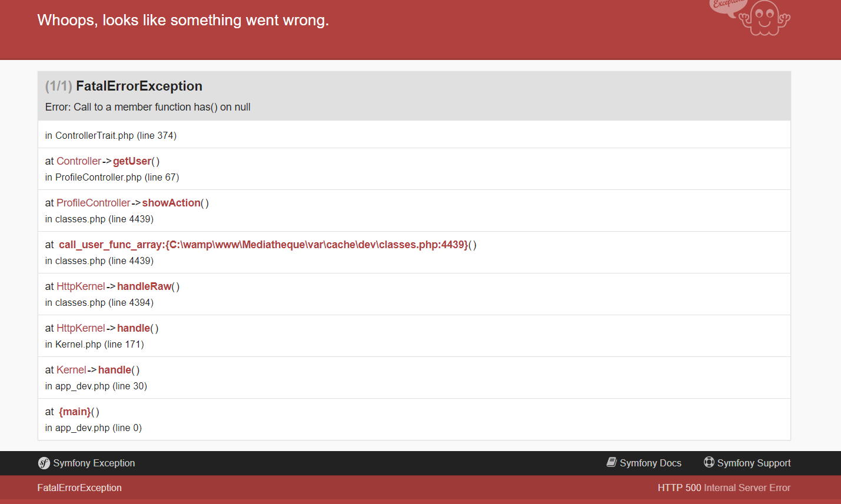Expand the call_user_func_array stack frame
Image resolution: width=841 pixels, height=504 pixels.
point(262,244)
